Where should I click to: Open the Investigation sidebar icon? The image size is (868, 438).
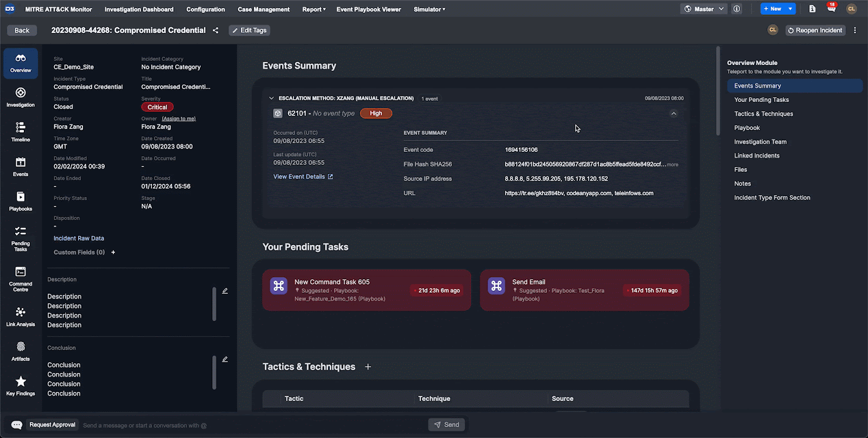pos(21,98)
